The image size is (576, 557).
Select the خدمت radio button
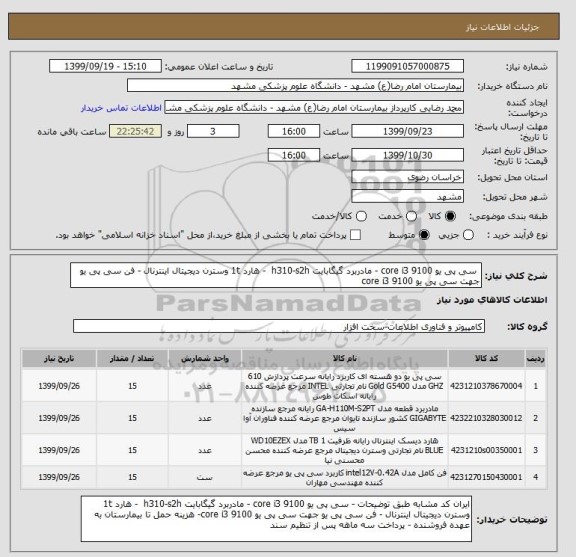[x=411, y=216]
